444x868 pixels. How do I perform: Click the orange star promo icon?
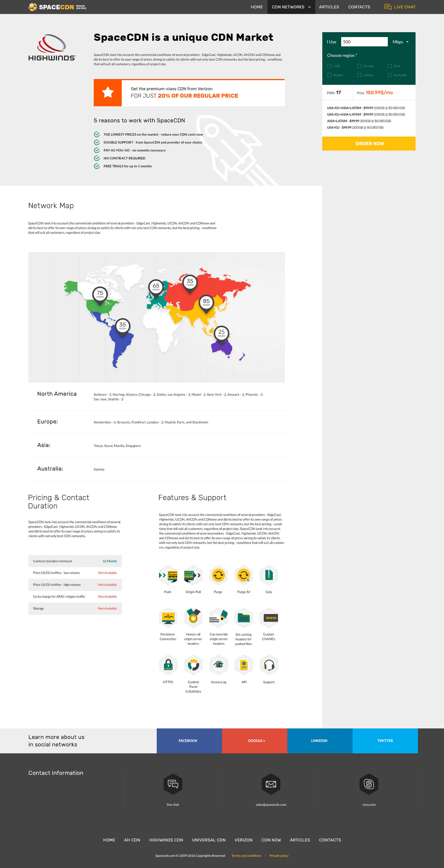pyautogui.click(x=108, y=92)
